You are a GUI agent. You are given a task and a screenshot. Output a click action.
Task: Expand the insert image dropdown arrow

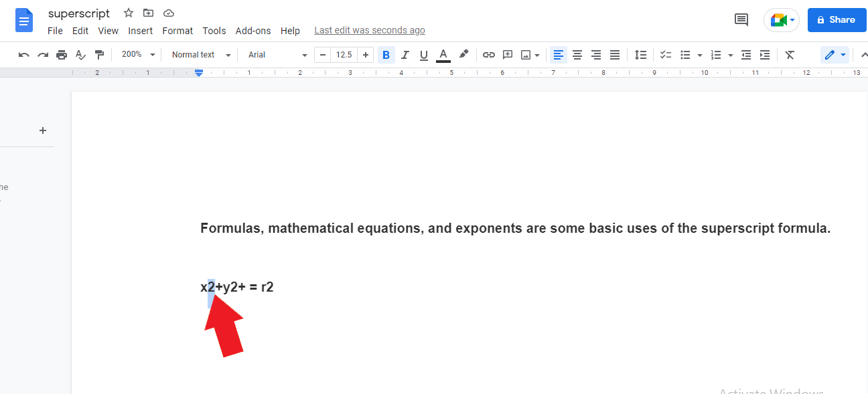[x=537, y=55]
